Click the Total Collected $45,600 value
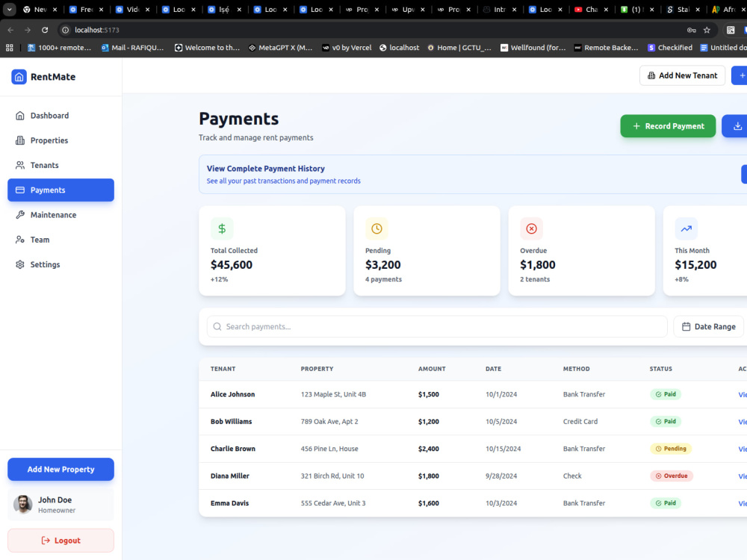Viewport: 747px width, 560px height. [x=232, y=265]
